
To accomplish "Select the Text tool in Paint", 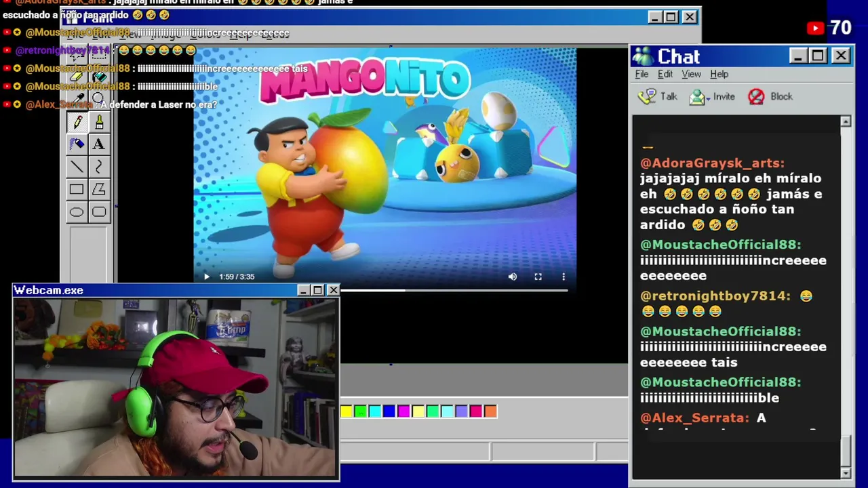I will (99, 144).
